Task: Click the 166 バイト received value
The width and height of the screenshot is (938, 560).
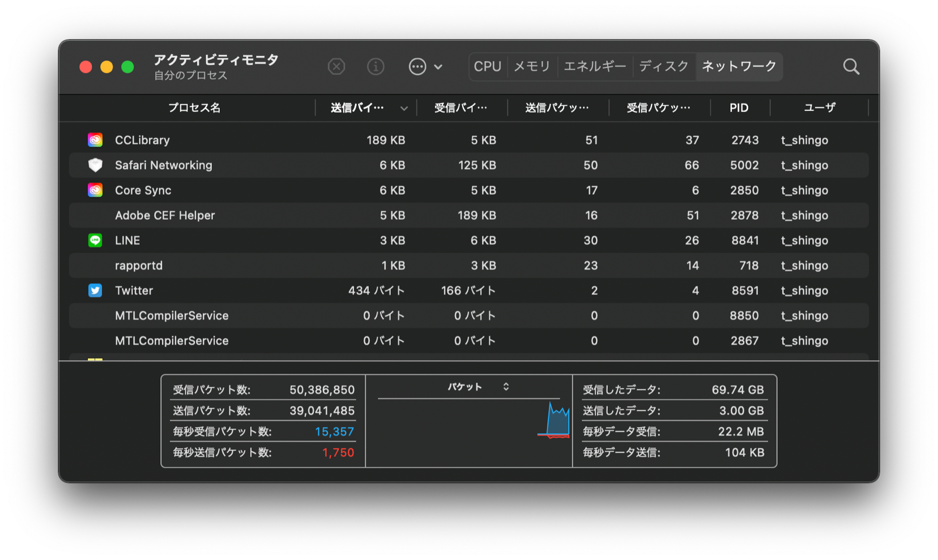Action: point(468,290)
